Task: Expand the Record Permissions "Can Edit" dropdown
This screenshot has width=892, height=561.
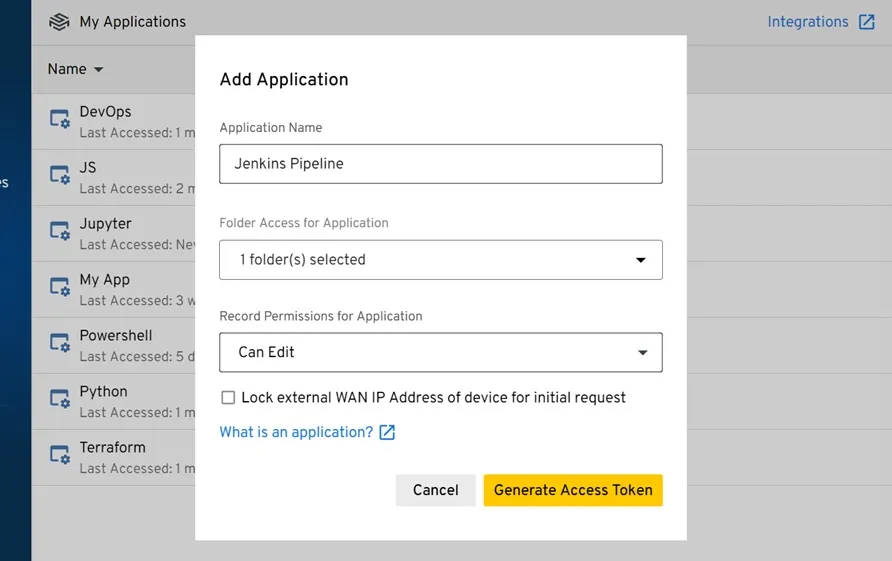Action: click(x=440, y=352)
